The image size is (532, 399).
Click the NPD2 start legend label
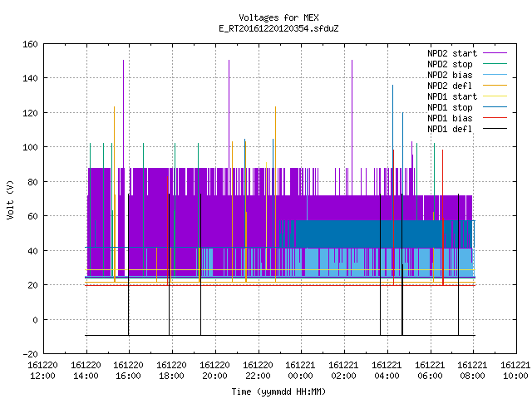coord(452,53)
